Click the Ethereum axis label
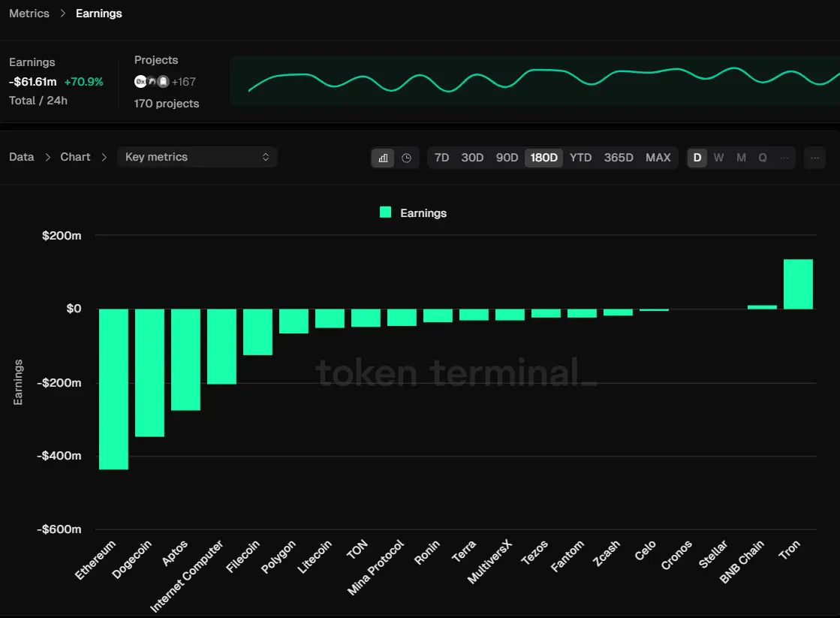The image size is (840, 618). (x=95, y=559)
